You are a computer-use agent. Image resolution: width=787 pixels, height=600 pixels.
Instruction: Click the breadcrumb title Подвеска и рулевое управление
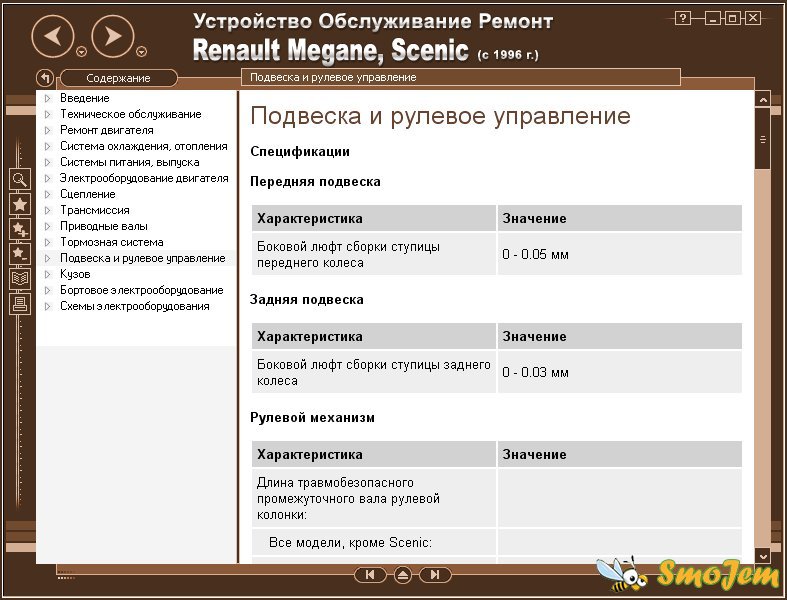coord(333,77)
